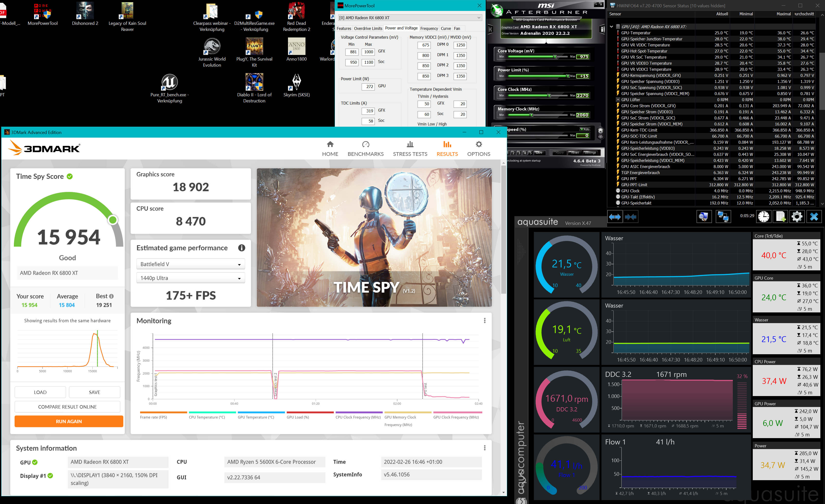Viewport: 825px width, 504px height.
Task: Collapse GPU [#0] sensor tree group
Action: pyautogui.click(x=611, y=27)
